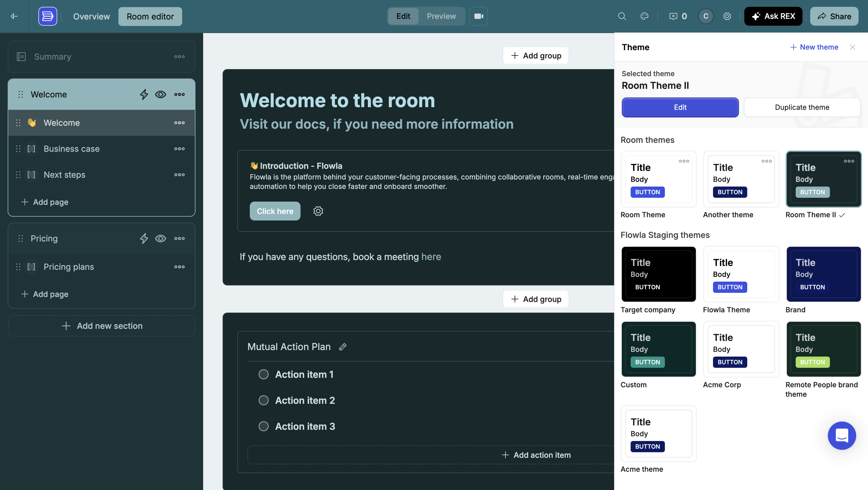Screen dimensions: 868x490
Task: Click the Click here button in Introduction card
Action: [275, 211]
